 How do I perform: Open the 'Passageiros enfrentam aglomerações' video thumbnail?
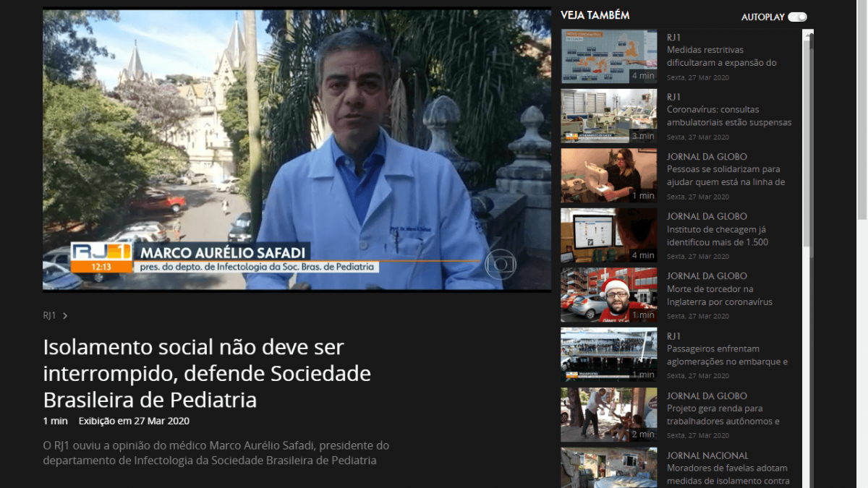coord(609,355)
